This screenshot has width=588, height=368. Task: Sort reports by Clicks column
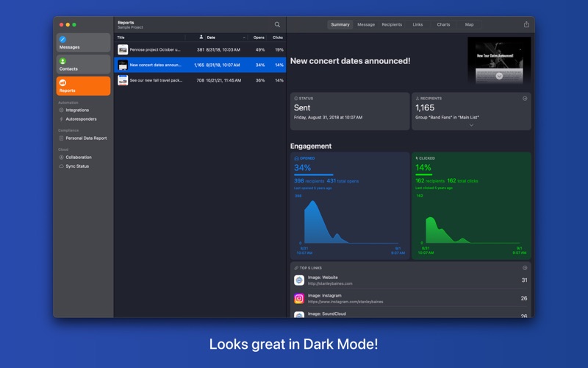click(x=278, y=38)
